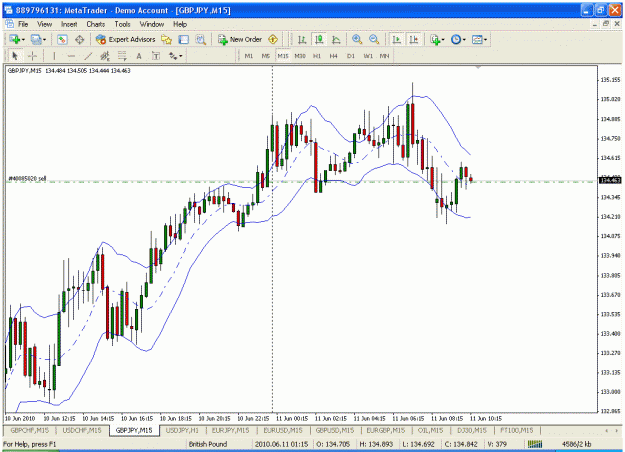
Task: Select the text tool A
Action: (x=139, y=56)
